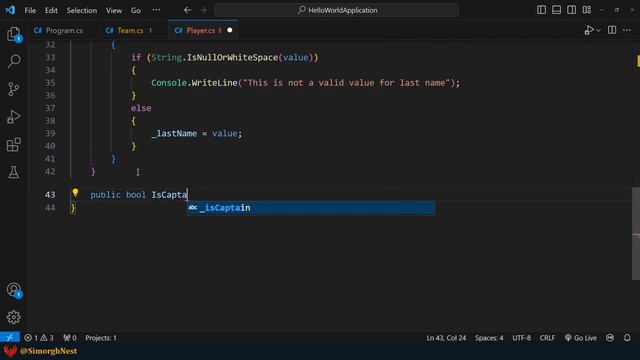Screen dimensions: 640x360
Task: Open the Manage gear settings
Action: tap(13, 317)
